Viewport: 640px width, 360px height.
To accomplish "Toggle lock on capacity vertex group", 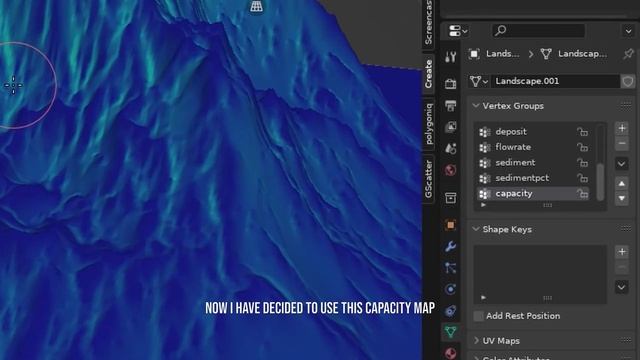I will [582, 193].
